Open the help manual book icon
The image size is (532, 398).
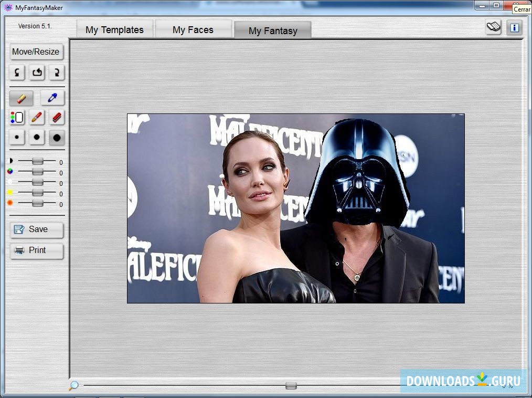point(494,27)
